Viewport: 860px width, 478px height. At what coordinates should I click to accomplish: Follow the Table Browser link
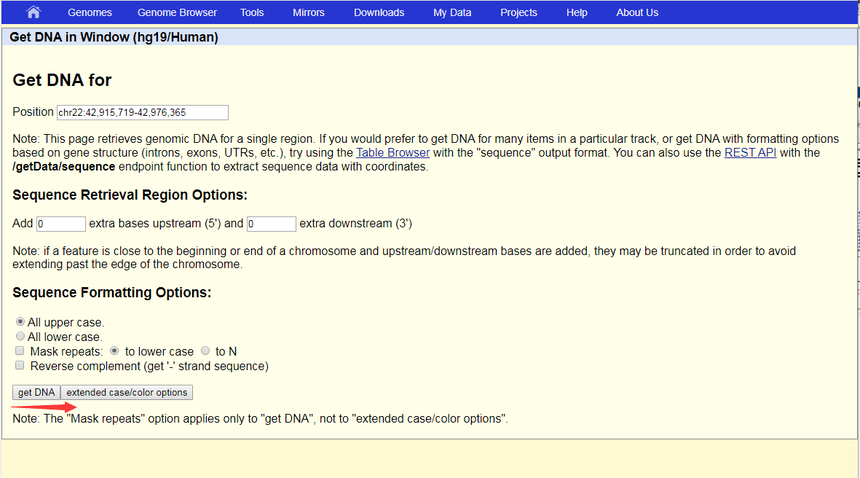tap(393, 153)
